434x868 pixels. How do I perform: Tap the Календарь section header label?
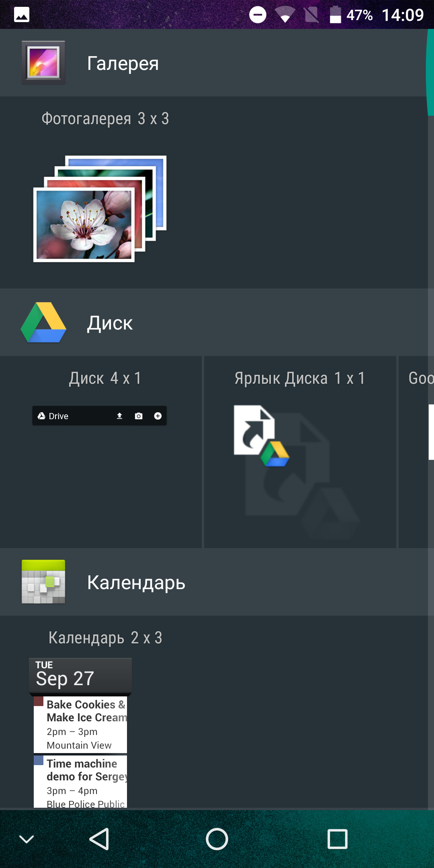click(x=136, y=583)
